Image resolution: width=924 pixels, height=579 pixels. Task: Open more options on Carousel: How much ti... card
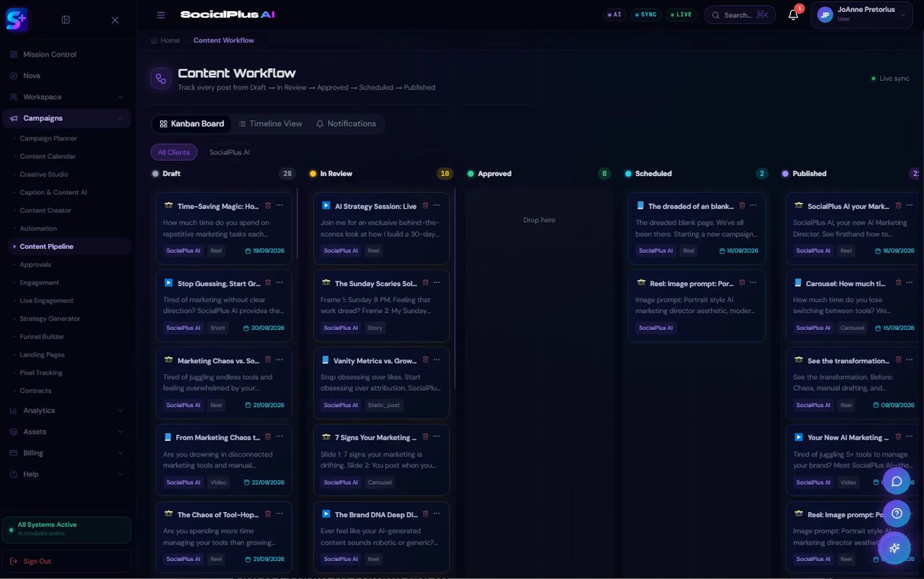point(910,283)
